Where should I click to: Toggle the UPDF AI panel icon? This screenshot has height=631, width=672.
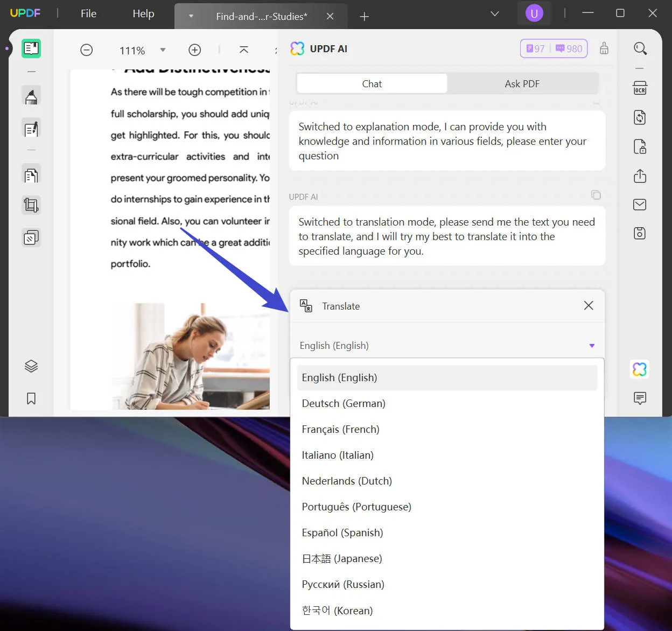tap(640, 369)
